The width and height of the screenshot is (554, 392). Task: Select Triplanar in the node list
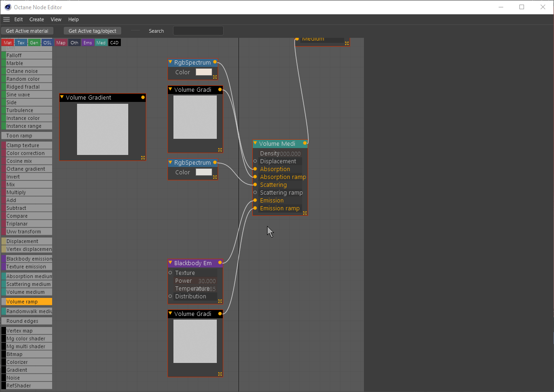[x=27, y=224]
